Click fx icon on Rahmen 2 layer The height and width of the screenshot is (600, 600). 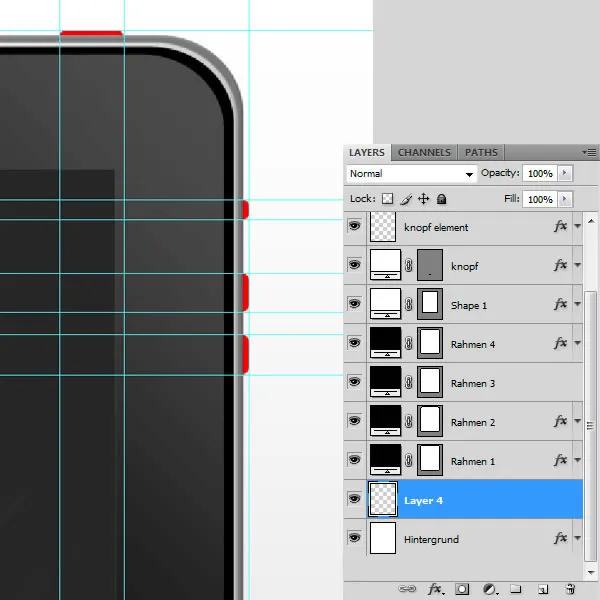[x=561, y=421]
